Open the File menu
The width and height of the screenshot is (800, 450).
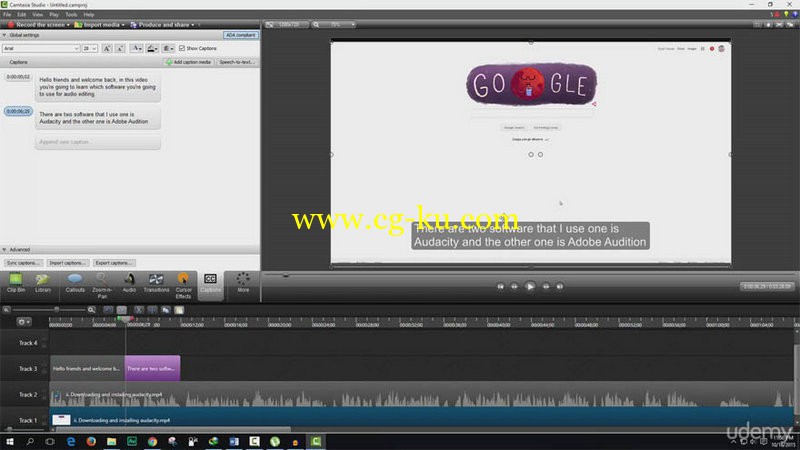[7, 15]
